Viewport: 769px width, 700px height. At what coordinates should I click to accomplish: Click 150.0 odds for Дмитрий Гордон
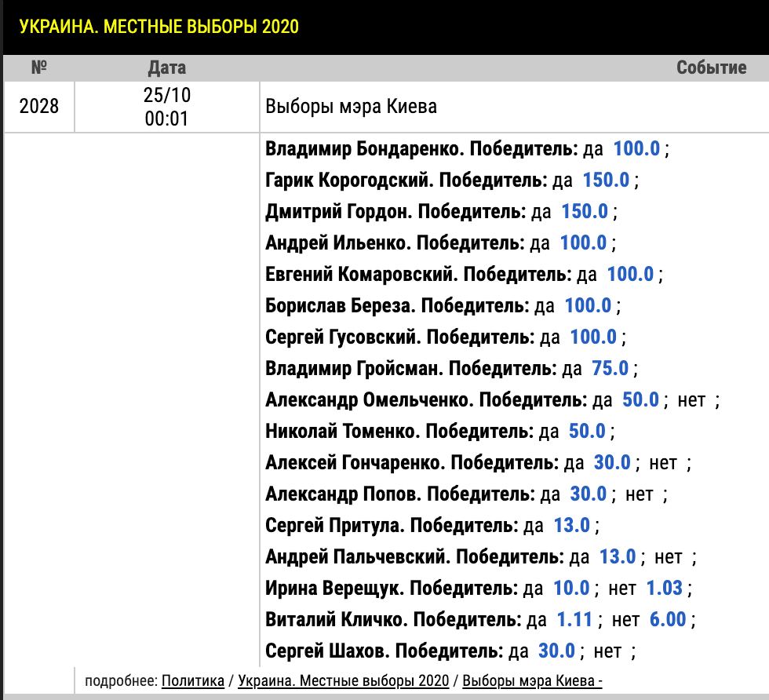(585, 211)
